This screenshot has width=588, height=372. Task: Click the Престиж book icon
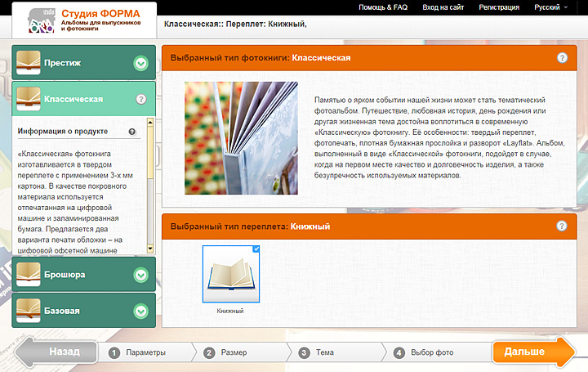[29, 61]
